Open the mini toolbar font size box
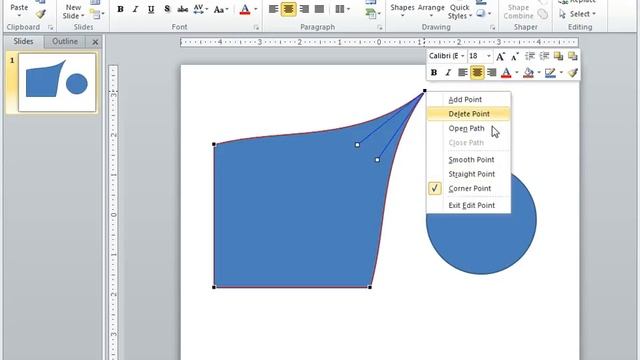Viewport: 640px width, 360px height. tap(480, 56)
